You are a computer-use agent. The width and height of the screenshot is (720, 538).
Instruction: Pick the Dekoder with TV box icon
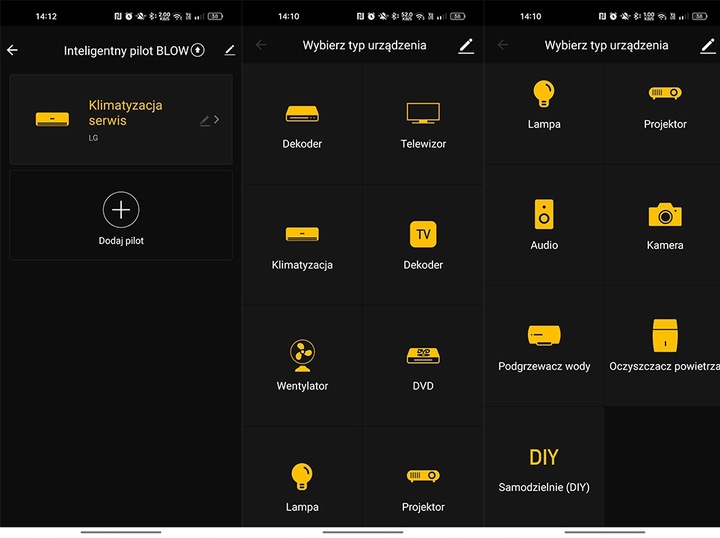tap(423, 244)
